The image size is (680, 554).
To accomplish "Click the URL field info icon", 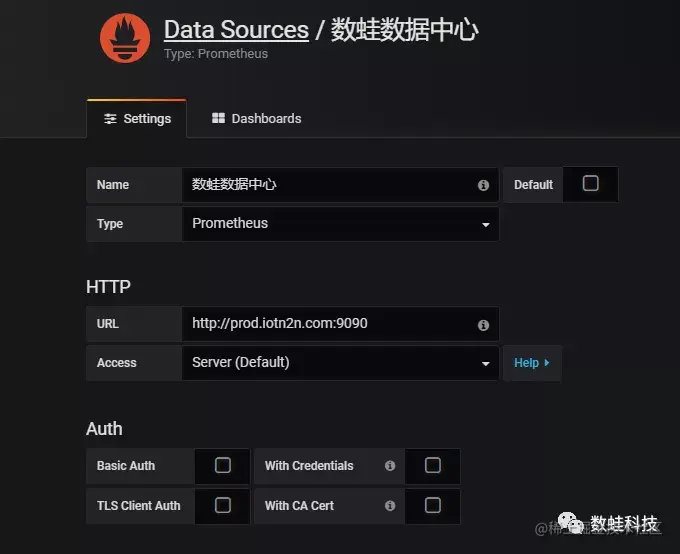I will 483,325.
